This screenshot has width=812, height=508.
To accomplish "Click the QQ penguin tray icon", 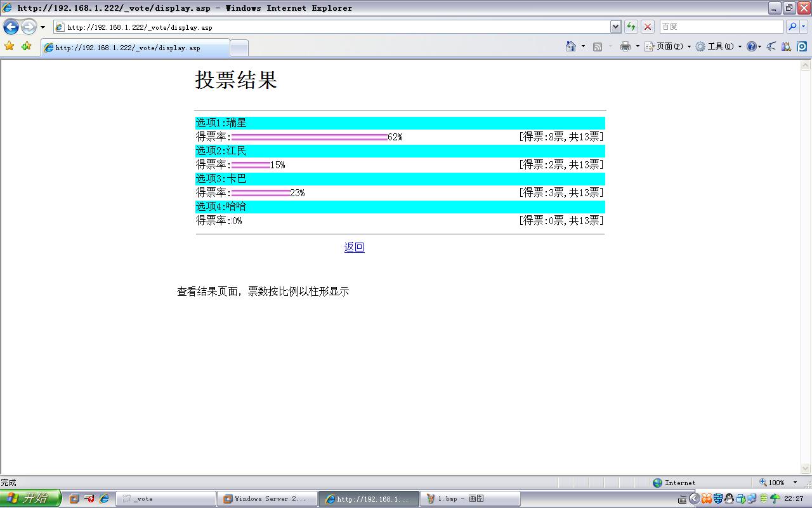I will [729, 499].
